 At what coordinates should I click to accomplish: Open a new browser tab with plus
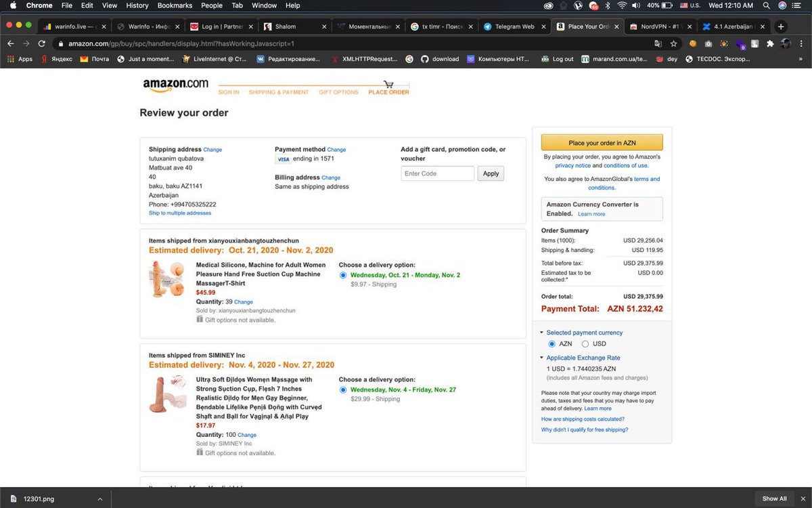(x=781, y=26)
